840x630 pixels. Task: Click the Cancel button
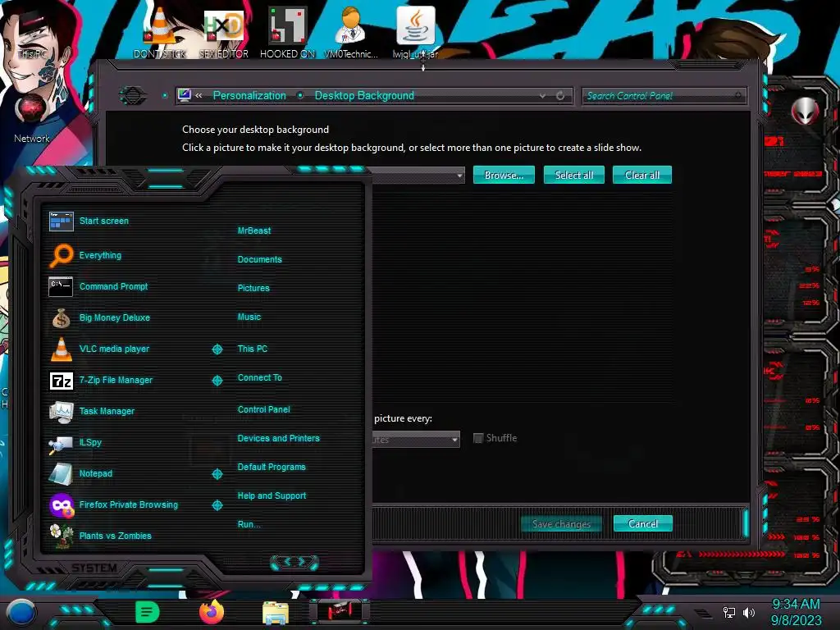tap(643, 524)
